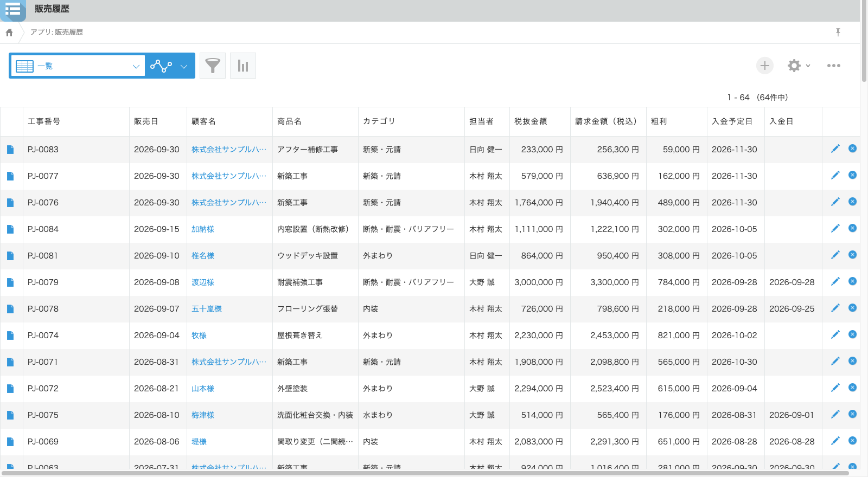Click the horizontal scrollbar at bottom

(x=425, y=473)
